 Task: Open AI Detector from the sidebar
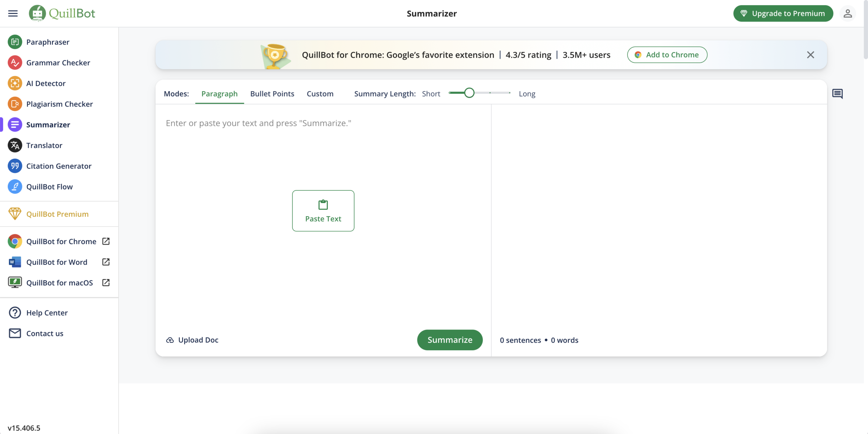(46, 83)
